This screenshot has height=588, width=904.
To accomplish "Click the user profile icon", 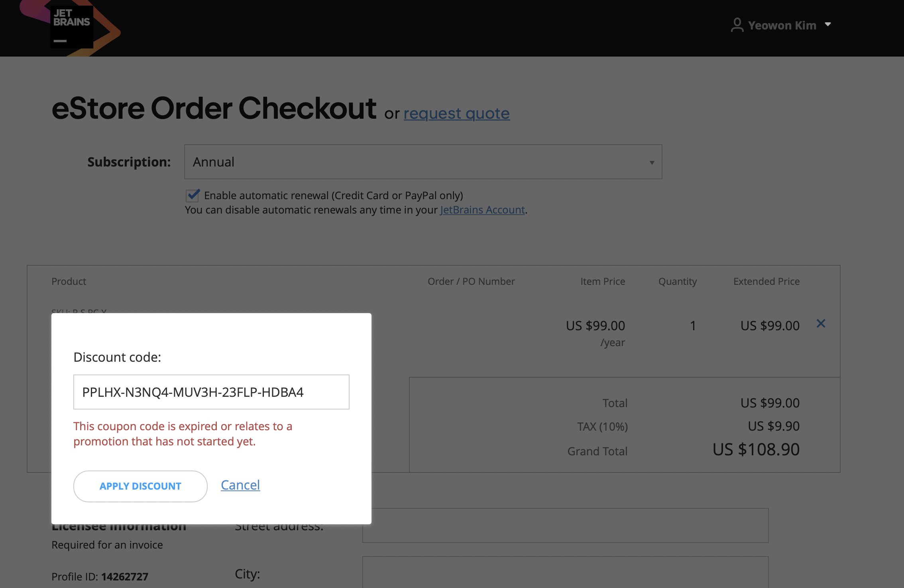I will pos(737,25).
